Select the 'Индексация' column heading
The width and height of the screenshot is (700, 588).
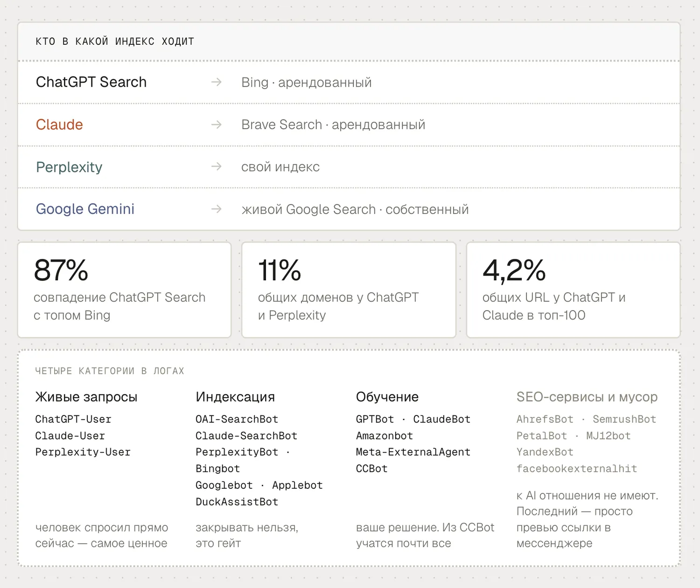235,397
